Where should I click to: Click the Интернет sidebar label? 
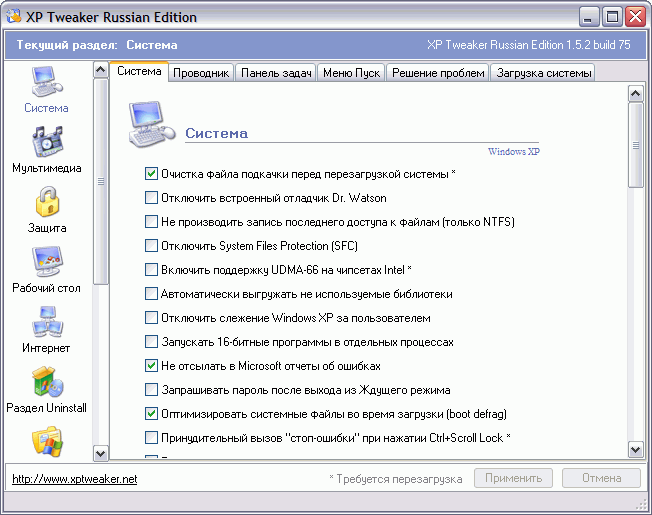[x=46, y=347]
